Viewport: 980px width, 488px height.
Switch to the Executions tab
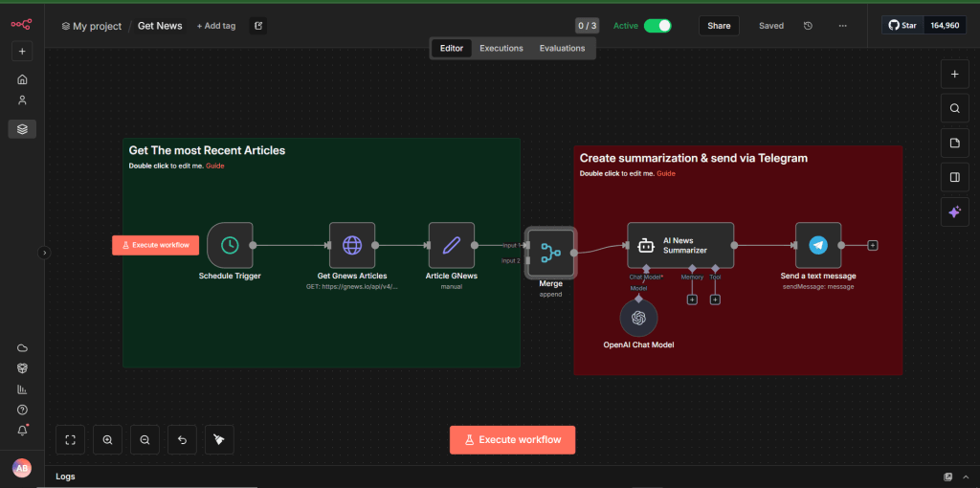pos(501,48)
